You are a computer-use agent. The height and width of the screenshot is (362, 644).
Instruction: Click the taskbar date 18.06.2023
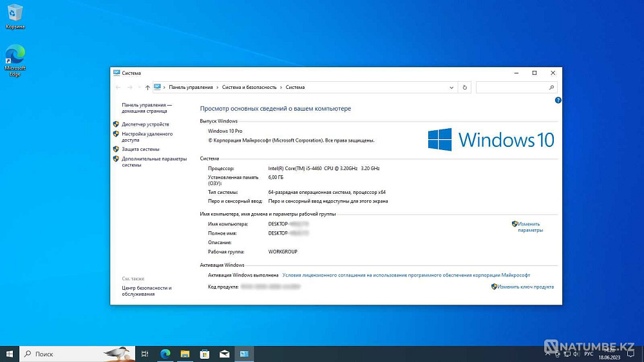[609, 357]
